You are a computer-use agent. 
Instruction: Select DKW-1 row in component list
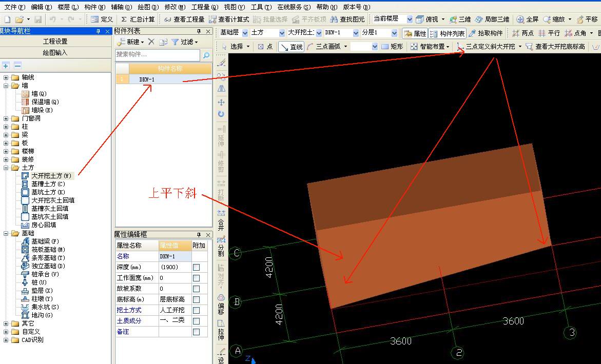point(163,79)
